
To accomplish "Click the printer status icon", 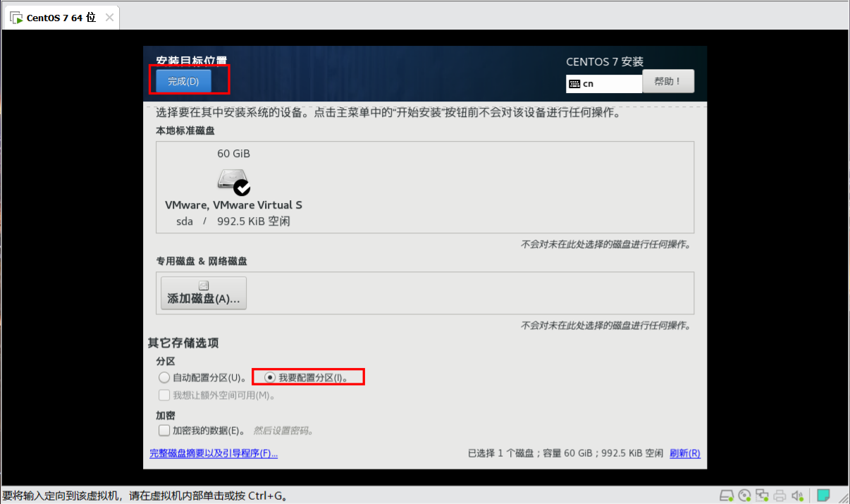I will pyautogui.click(x=780, y=495).
